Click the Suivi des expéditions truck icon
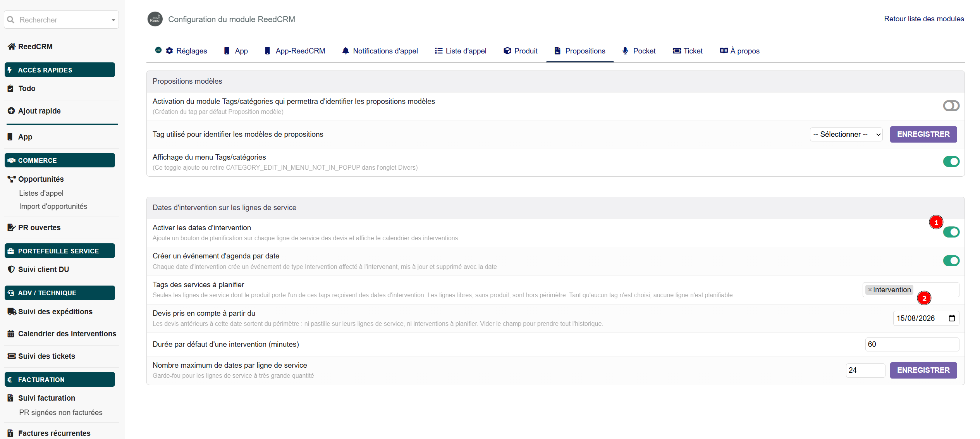Screen dimensions: 980x439 (x=12, y=312)
